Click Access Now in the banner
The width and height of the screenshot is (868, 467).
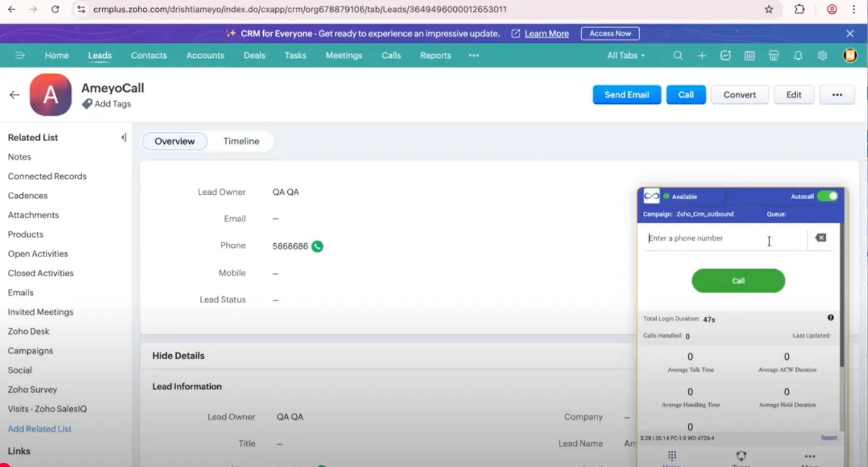(x=610, y=34)
